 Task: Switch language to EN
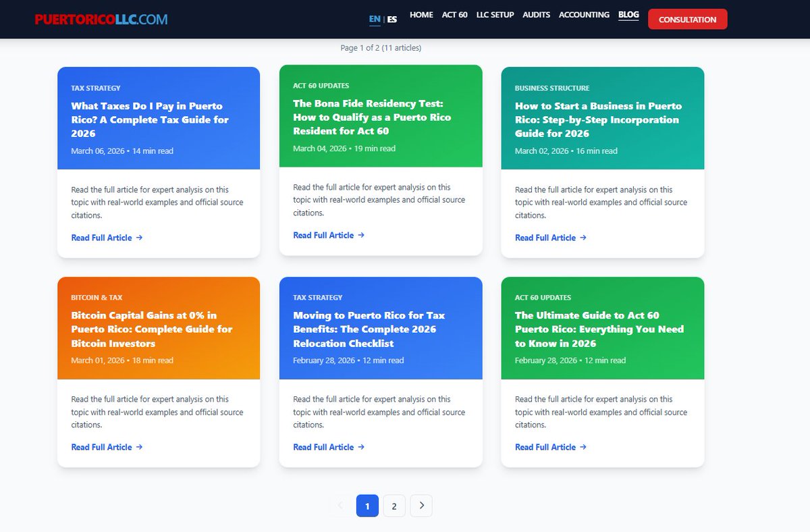point(375,19)
